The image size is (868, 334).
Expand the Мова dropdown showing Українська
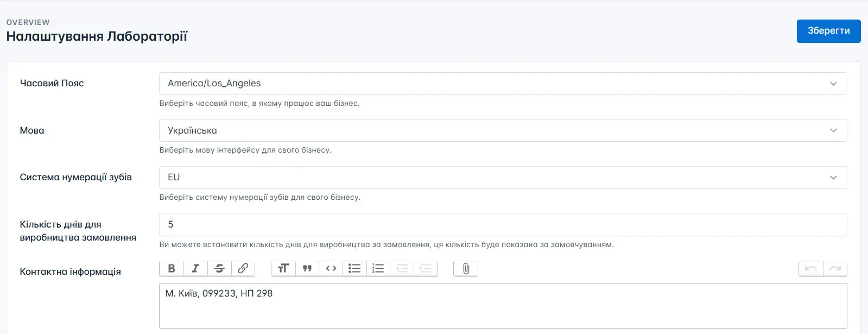coord(503,130)
